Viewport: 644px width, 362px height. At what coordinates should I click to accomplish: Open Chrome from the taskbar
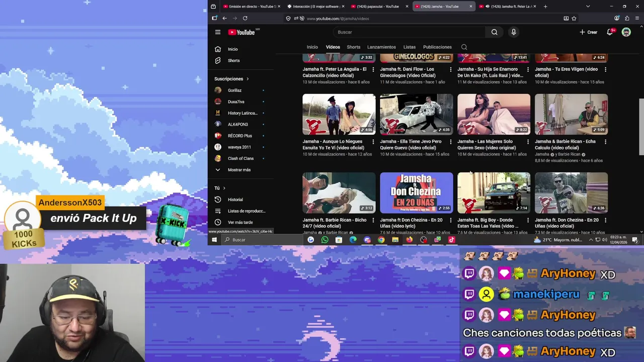[381, 240]
